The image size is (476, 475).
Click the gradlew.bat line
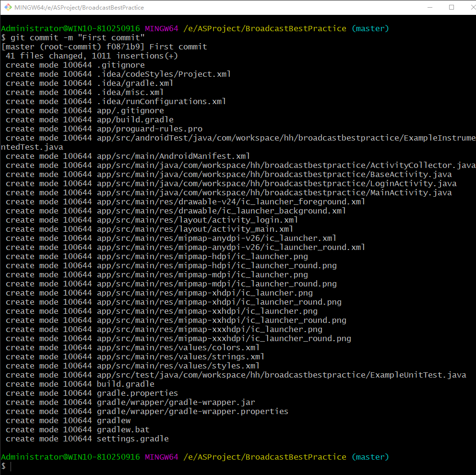pyautogui.click(x=78, y=429)
